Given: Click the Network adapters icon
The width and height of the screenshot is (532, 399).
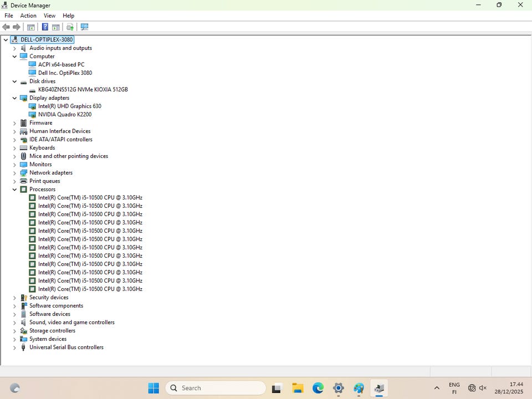Looking at the screenshot, I should [23, 173].
